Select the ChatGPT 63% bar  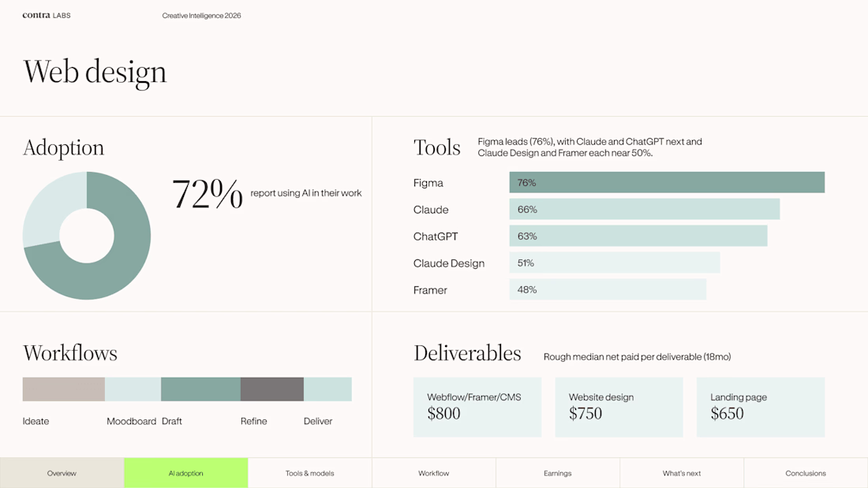point(638,237)
